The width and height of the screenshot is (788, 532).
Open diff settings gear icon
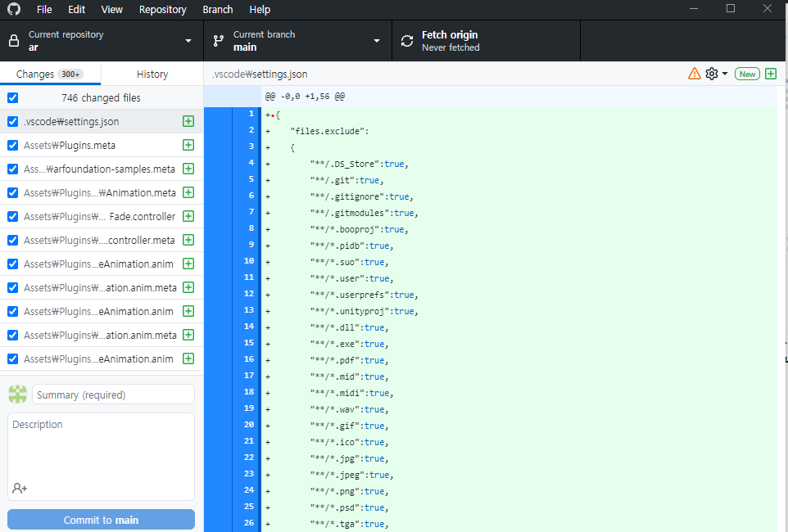pyautogui.click(x=712, y=74)
